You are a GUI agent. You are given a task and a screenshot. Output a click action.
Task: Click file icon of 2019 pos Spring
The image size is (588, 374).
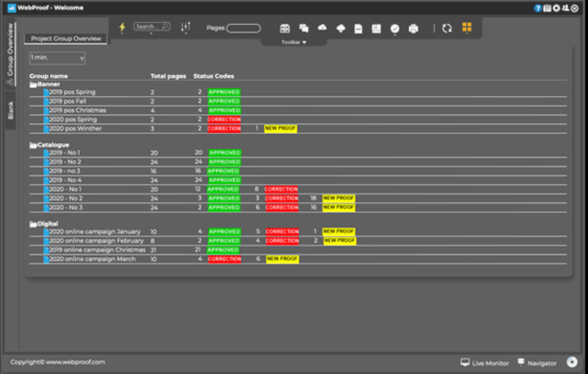(46, 92)
